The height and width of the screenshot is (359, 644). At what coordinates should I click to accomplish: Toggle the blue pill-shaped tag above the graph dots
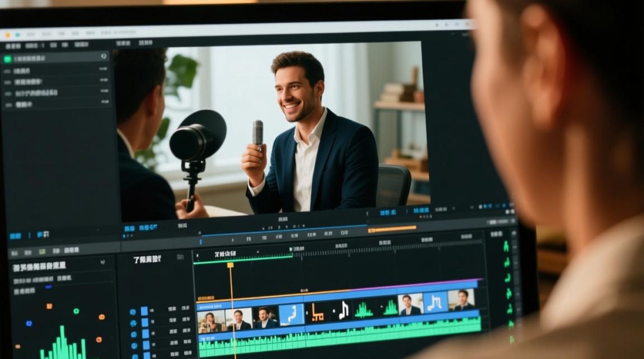[x=48, y=287]
